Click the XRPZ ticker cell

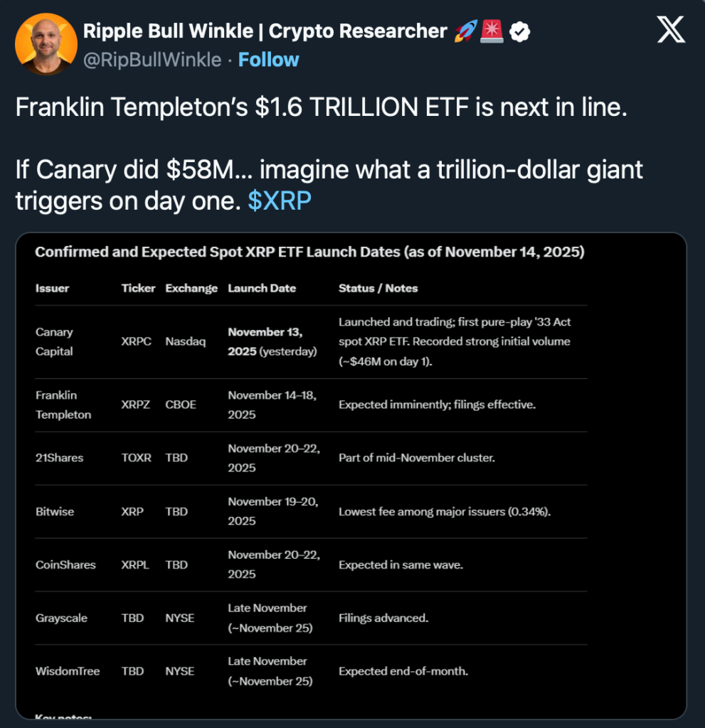pyautogui.click(x=137, y=405)
